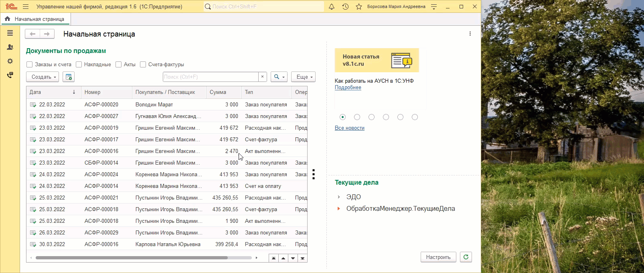This screenshot has height=273, width=644.
Task: Click the document search field Поиск (Ctrl+F)
Action: click(211, 77)
